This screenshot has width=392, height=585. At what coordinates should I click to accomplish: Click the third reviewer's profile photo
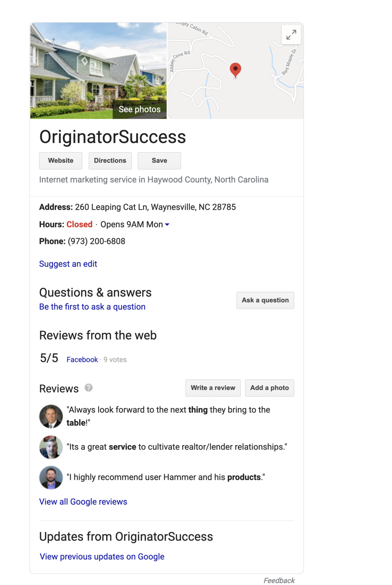coord(51,477)
